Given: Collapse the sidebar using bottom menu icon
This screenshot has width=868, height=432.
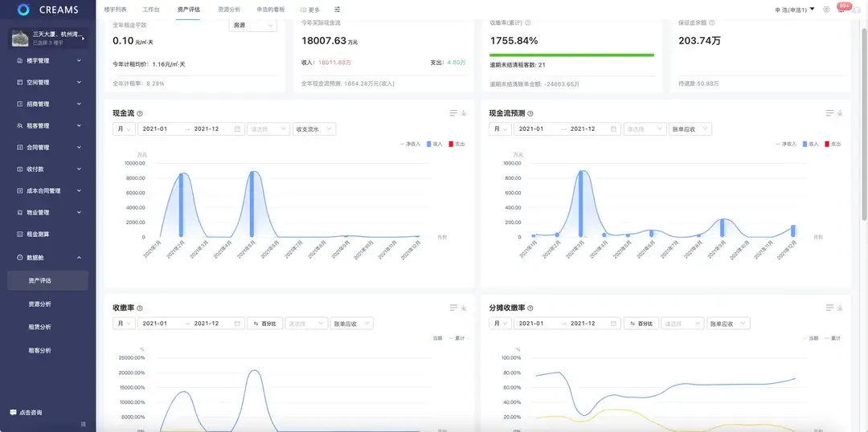Looking at the screenshot, I should 84,424.
